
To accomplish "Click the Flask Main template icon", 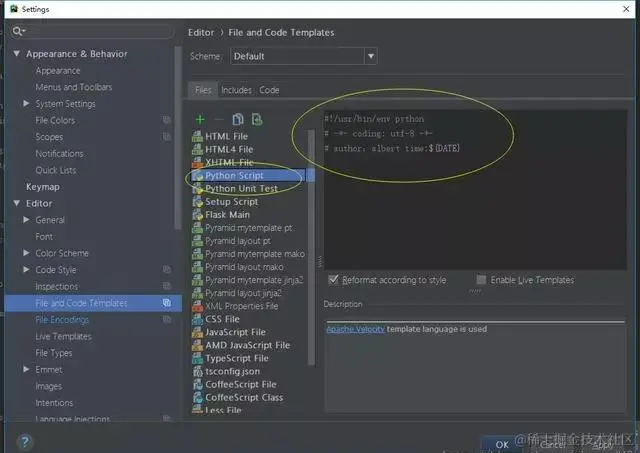I will click(198, 214).
